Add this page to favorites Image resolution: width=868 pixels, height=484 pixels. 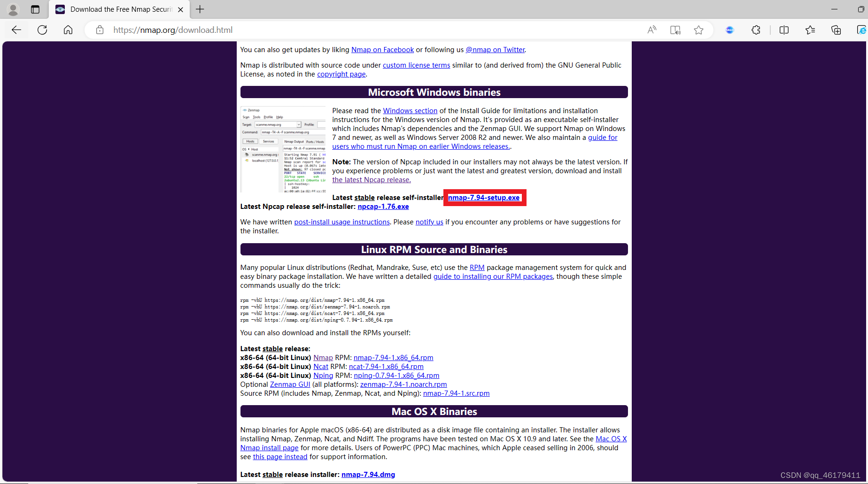pyautogui.click(x=698, y=30)
